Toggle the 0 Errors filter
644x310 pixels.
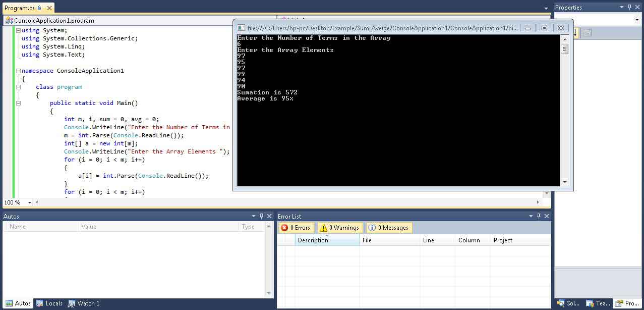pos(296,228)
